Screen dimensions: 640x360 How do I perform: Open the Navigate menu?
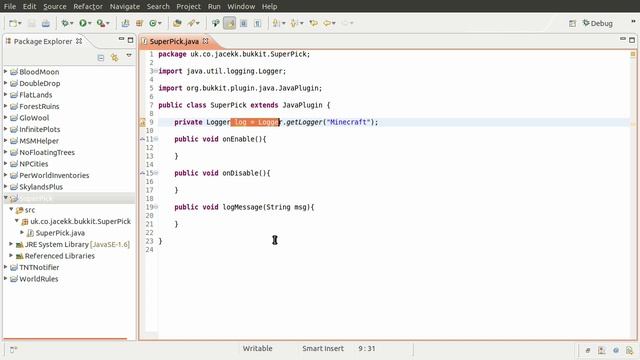coord(124,7)
